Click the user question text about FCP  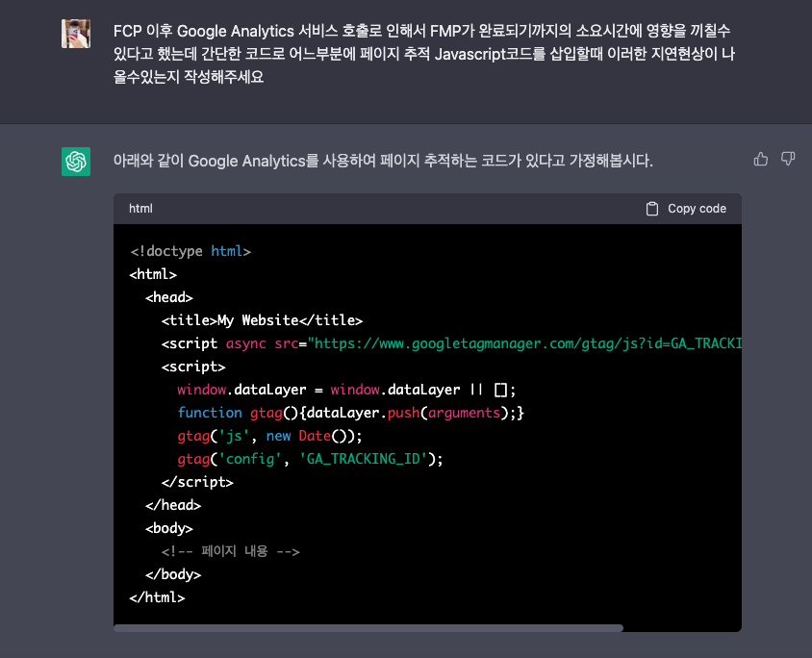[x=423, y=54]
